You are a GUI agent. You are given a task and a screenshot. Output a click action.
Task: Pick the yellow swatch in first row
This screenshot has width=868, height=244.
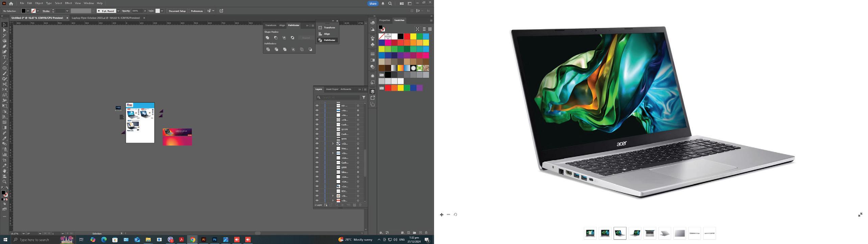coord(413,36)
